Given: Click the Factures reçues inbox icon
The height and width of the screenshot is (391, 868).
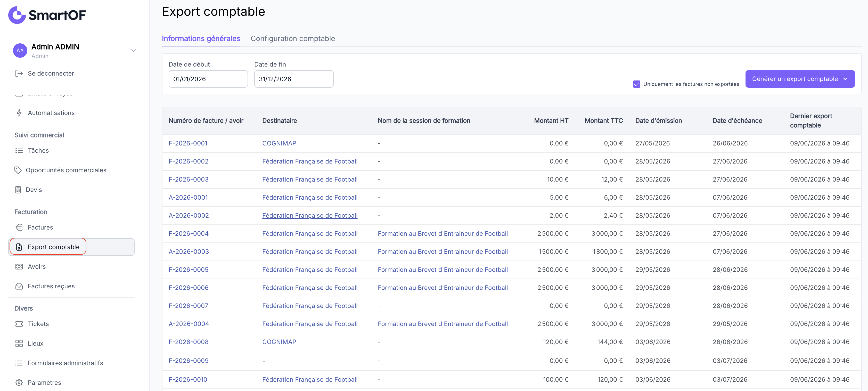Looking at the screenshot, I should click(19, 286).
